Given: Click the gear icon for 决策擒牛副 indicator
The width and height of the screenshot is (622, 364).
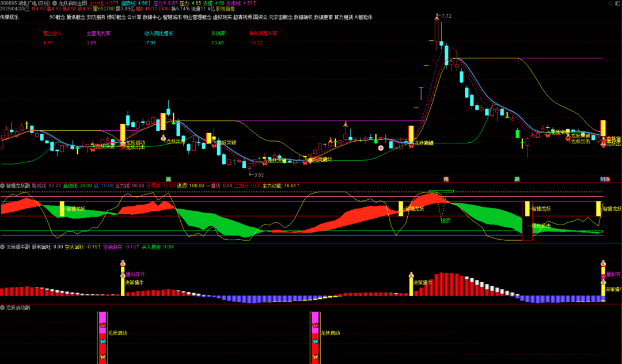Looking at the screenshot, I should point(3,247).
